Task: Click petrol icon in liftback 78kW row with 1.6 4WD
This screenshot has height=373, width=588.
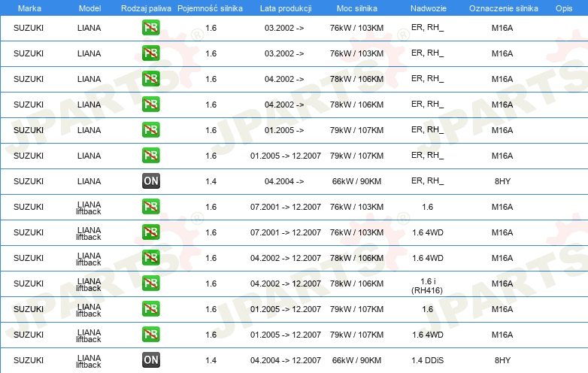Action: (151, 257)
